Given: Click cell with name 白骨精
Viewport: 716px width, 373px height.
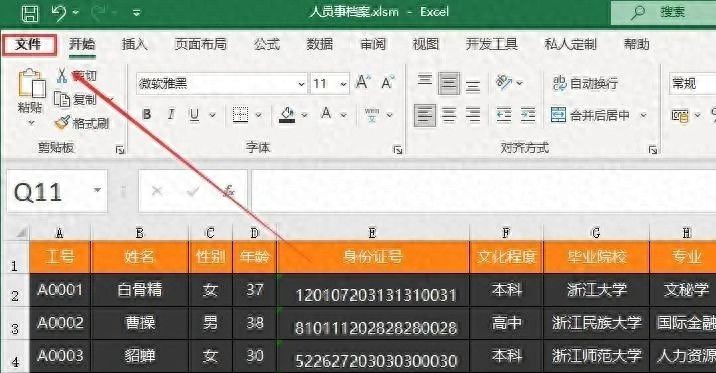Looking at the screenshot, I should 140,290.
